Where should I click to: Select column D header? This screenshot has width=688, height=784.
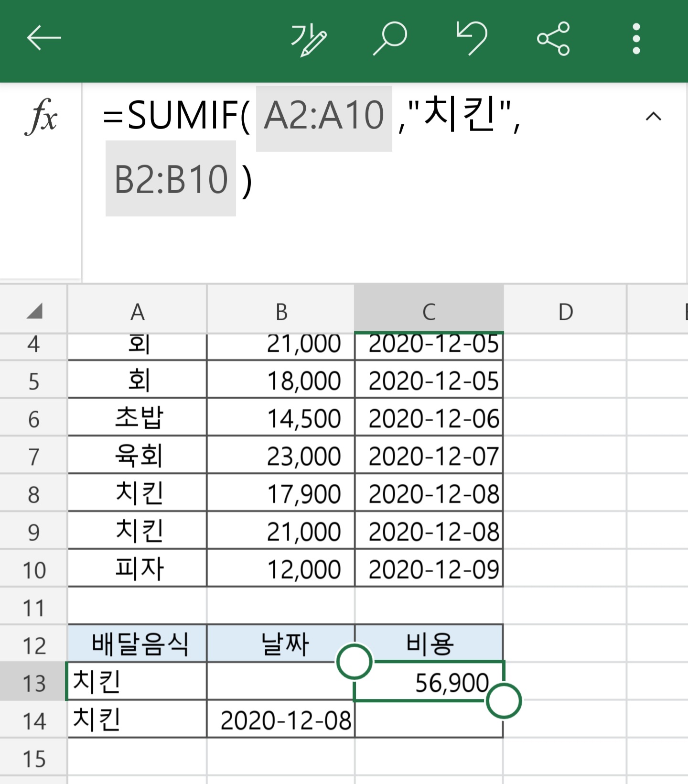(565, 310)
